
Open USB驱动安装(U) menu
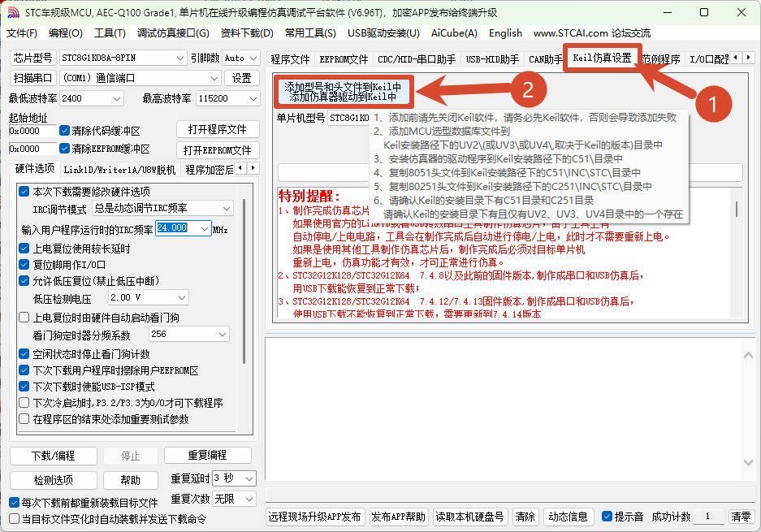tap(383, 33)
